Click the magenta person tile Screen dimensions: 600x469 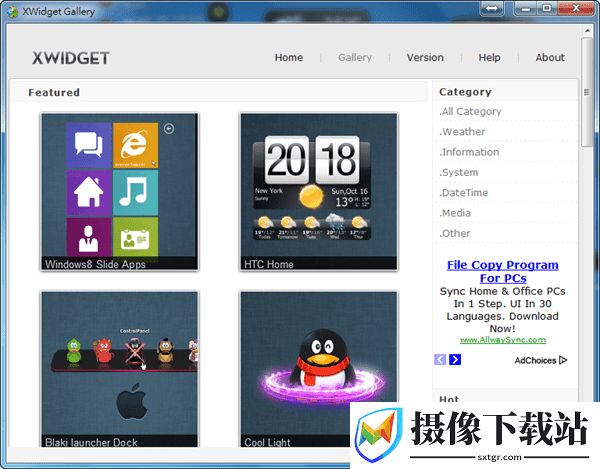tap(89, 239)
